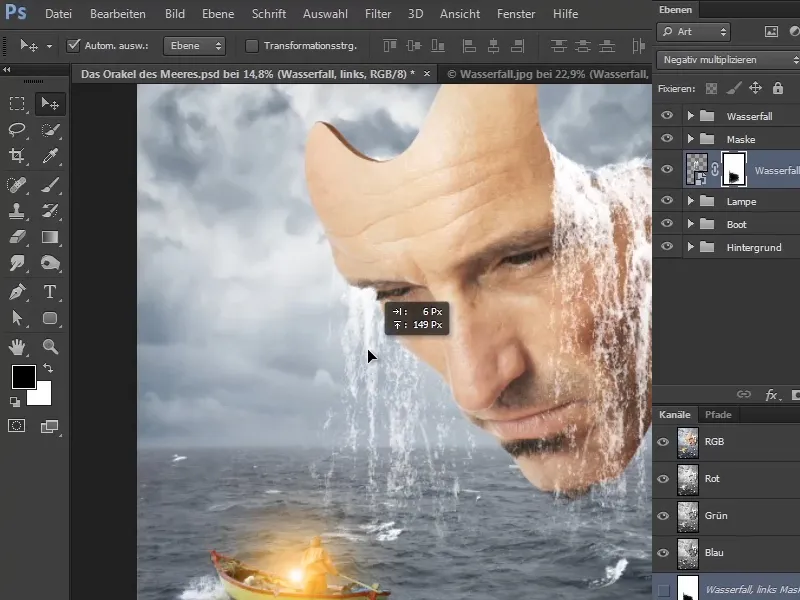Hide the Boot group layer

point(667,224)
